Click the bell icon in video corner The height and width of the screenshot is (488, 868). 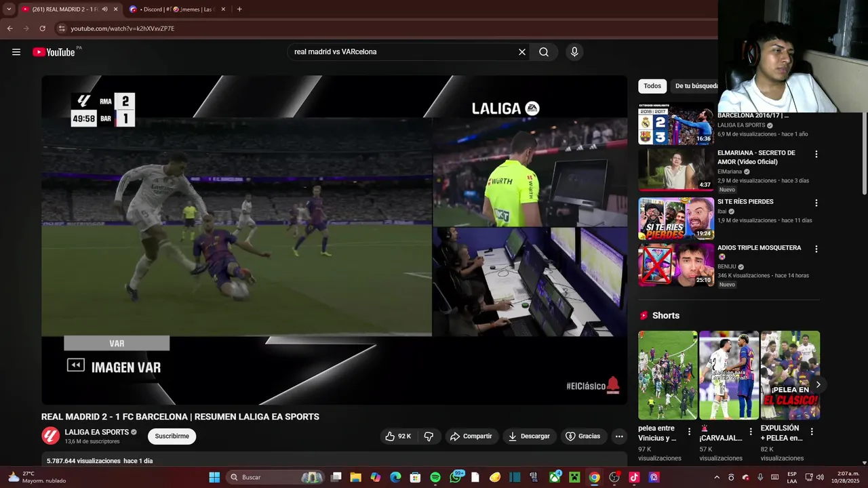coord(613,385)
